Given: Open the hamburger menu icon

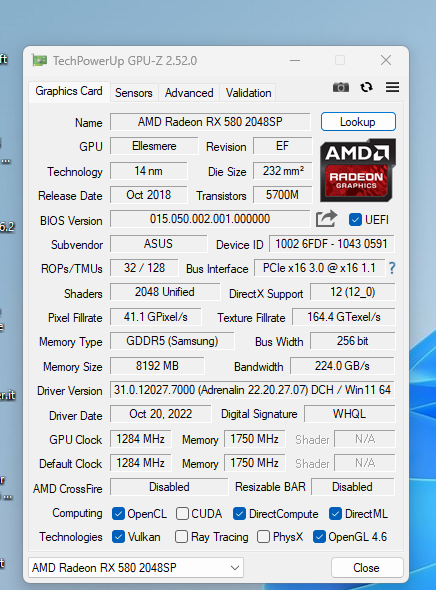Looking at the screenshot, I should (x=392, y=87).
